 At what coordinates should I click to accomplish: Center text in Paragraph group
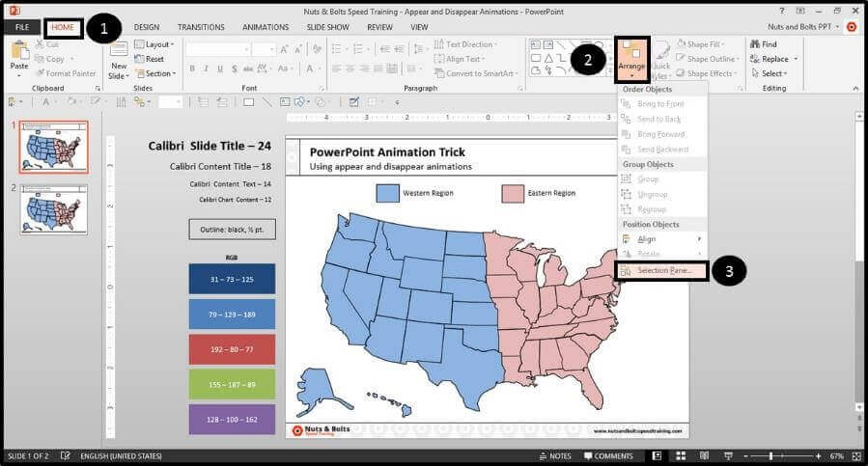350,69
